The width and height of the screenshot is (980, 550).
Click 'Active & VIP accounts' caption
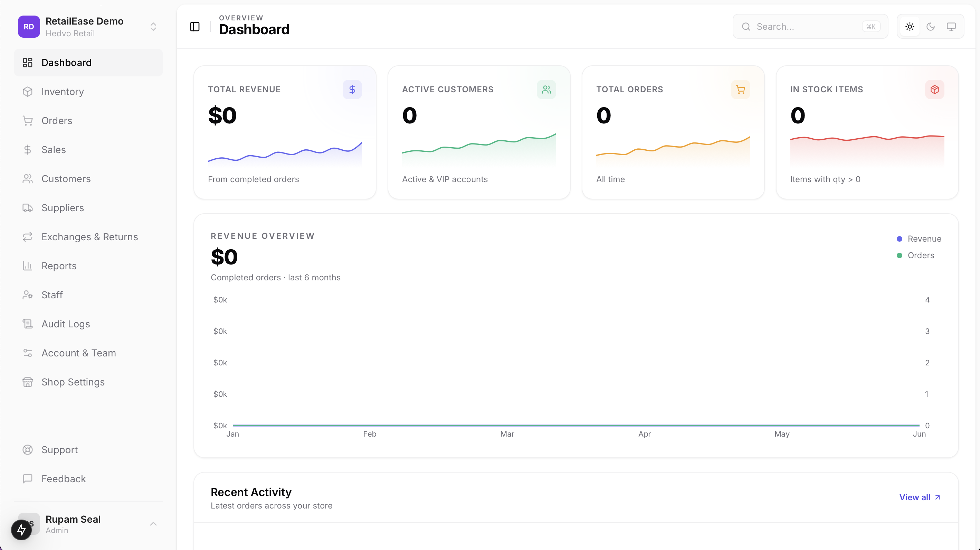[445, 179]
